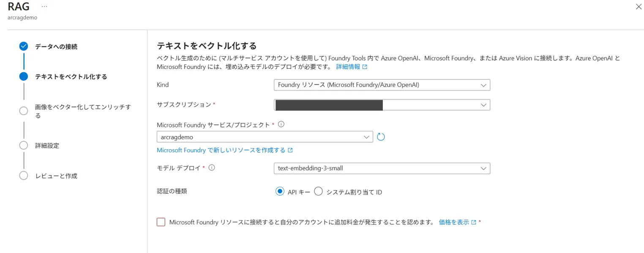Click the arcragdemo subtitle under RAG
The height and width of the screenshot is (253, 644).
coord(22,18)
